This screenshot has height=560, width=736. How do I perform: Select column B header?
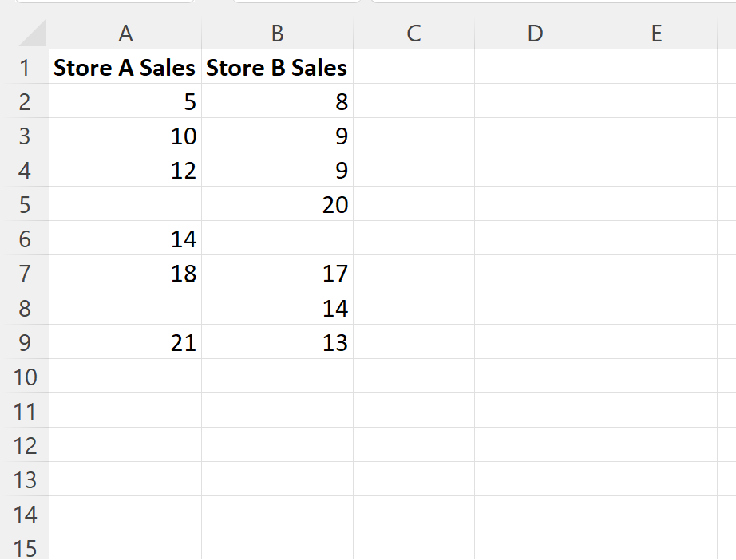277,34
